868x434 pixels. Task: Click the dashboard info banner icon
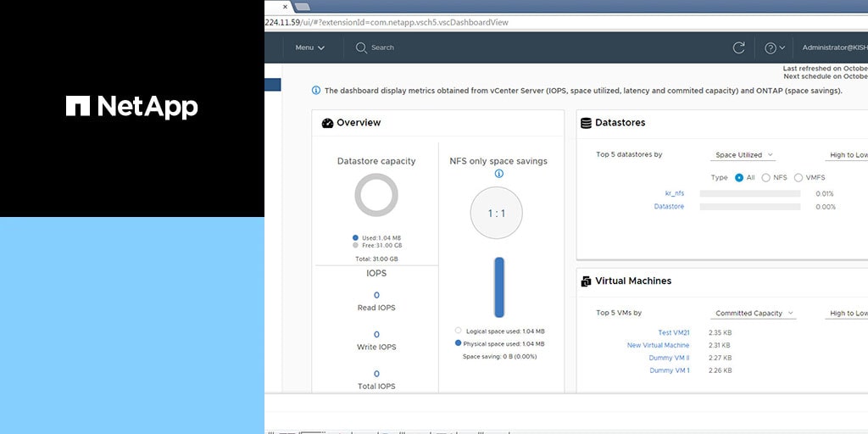[316, 90]
